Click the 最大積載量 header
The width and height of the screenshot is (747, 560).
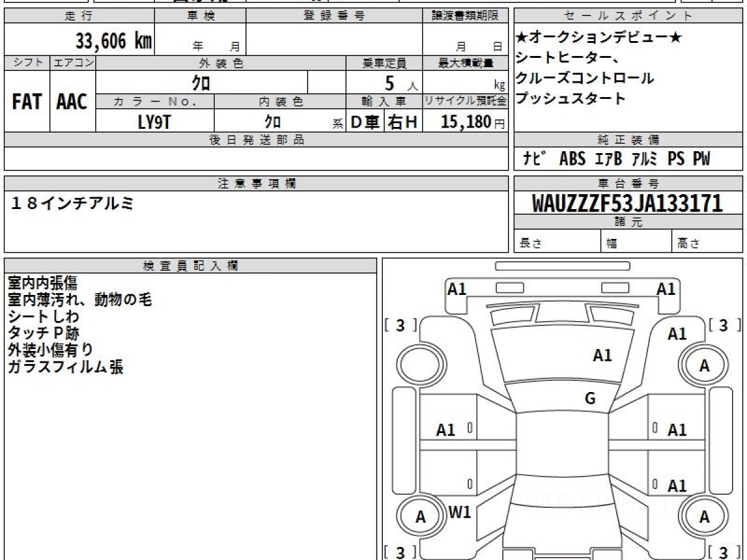click(x=466, y=63)
